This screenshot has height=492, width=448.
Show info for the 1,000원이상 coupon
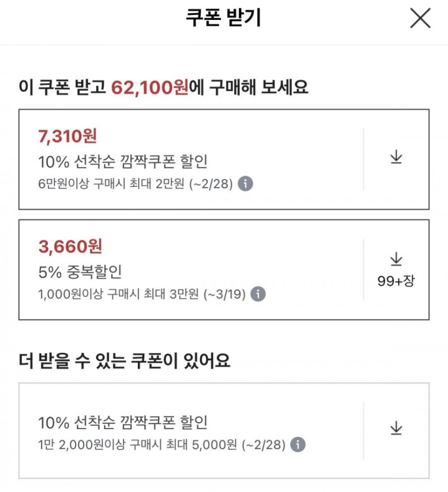(x=258, y=294)
